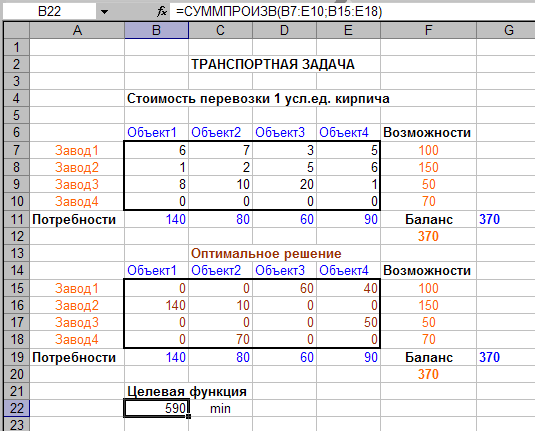Select row 22 header

click(16, 408)
